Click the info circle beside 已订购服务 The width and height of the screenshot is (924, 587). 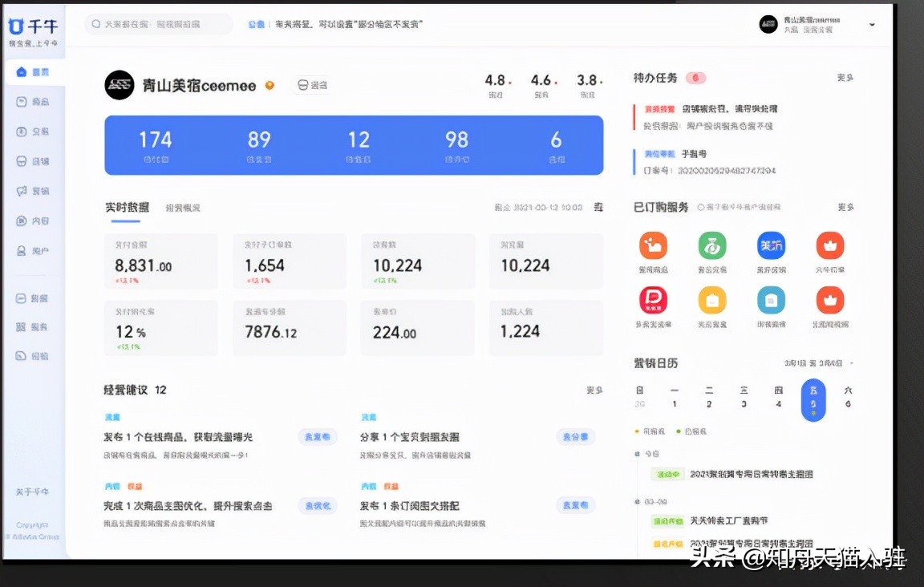tap(701, 208)
